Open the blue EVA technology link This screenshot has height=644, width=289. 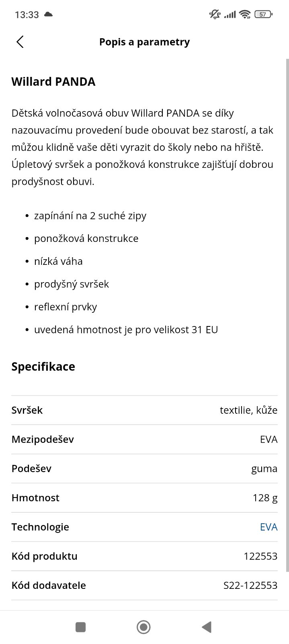pos(269,527)
